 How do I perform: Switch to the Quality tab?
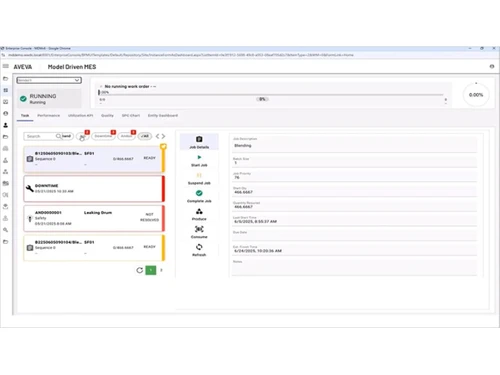click(107, 115)
